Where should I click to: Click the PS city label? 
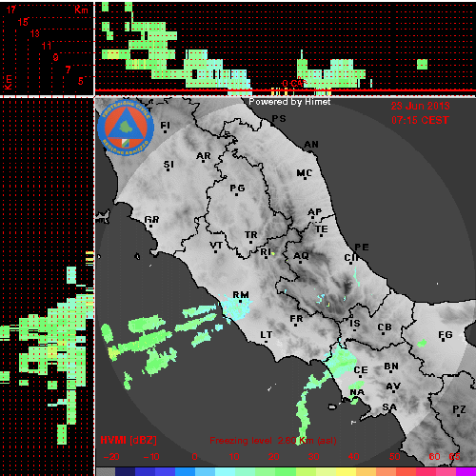pyautogui.click(x=279, y=119)
